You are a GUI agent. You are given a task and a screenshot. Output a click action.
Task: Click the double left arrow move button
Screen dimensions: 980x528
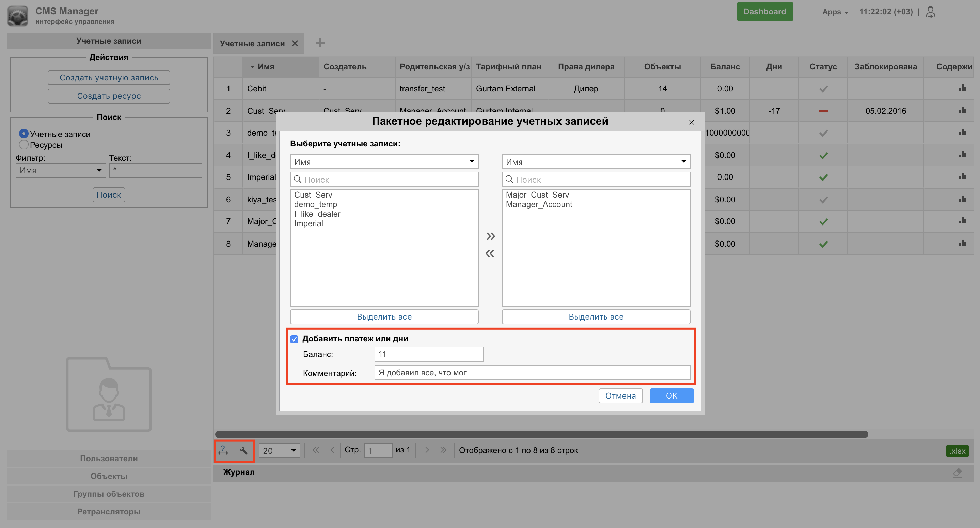coord(490,253)
